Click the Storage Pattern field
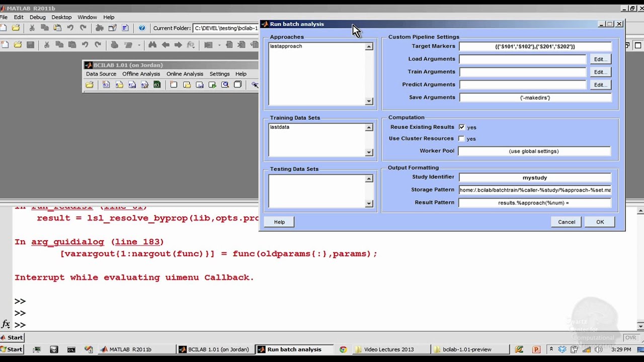644x362 pixels. [535, 190]
